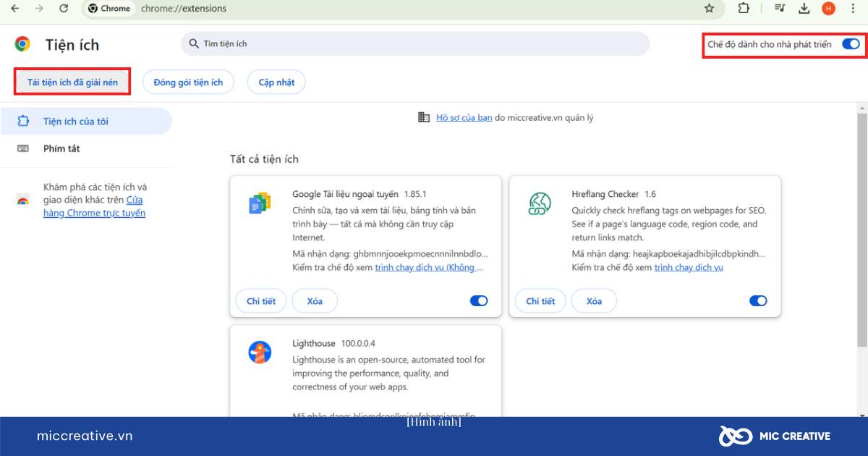Open the browser downloads icon
Image resolution: width=868 pixels, height=456 pixels.
[x=804, y=9]
